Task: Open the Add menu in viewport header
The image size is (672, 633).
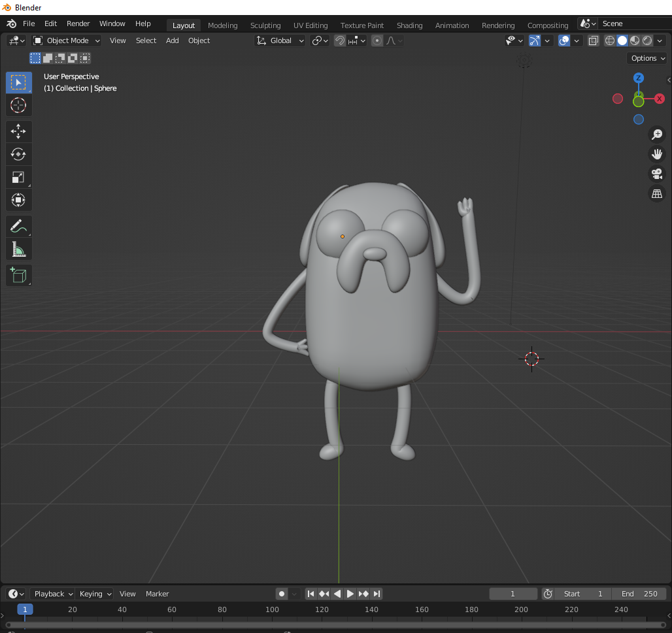Action: coord(173,41)
